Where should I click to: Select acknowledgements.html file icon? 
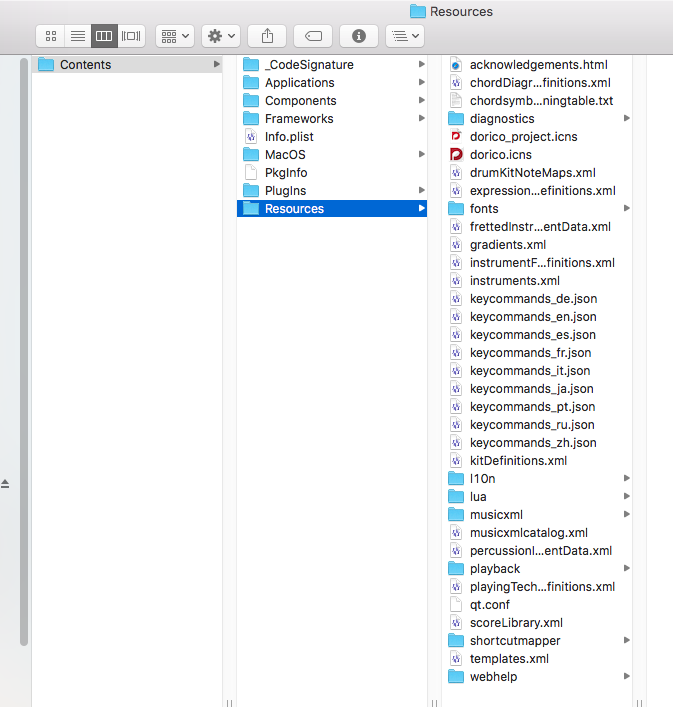click(456, 64)
